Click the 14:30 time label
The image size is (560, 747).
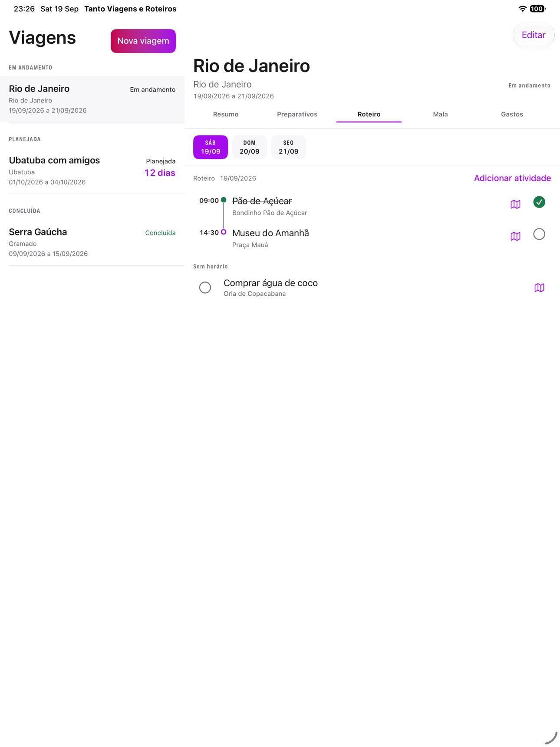pos(209,233)
